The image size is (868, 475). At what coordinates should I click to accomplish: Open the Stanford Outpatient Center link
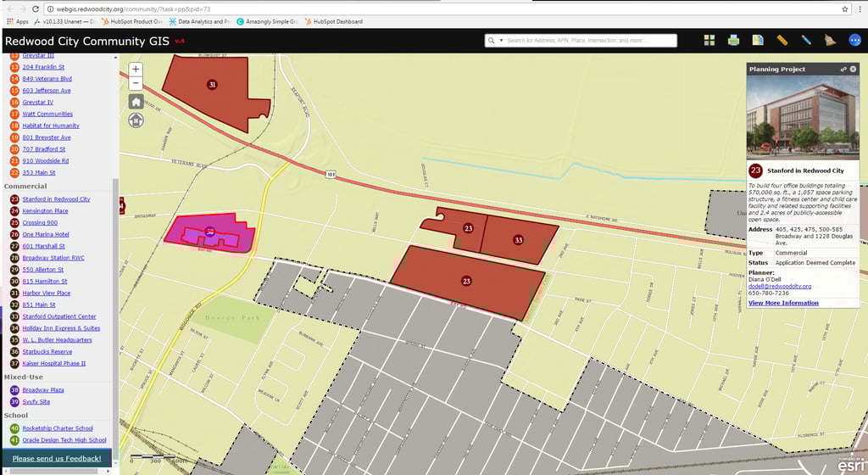(58, 316)
